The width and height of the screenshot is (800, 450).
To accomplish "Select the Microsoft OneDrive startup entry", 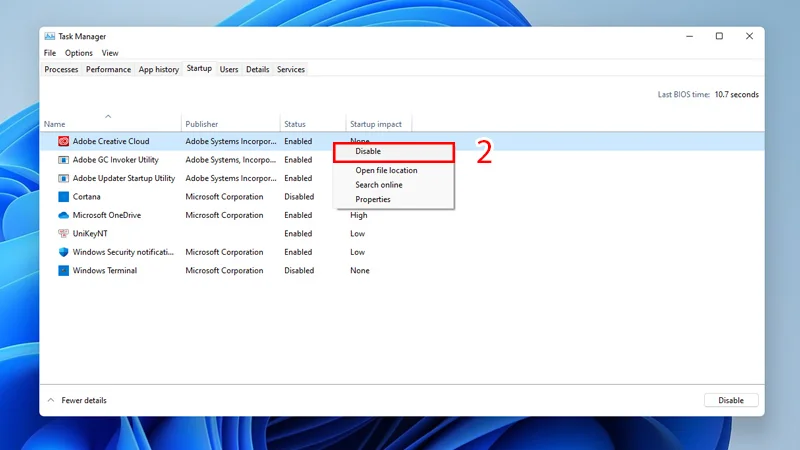I will click(x=107, y=215).
